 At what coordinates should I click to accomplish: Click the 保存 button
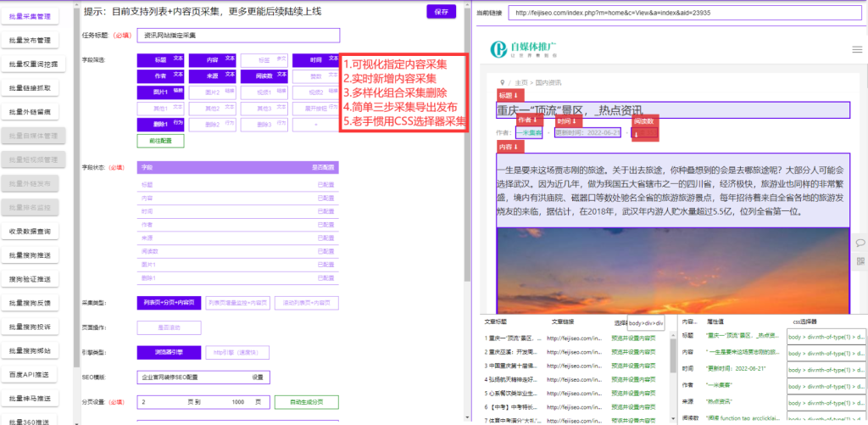[441, 12]
